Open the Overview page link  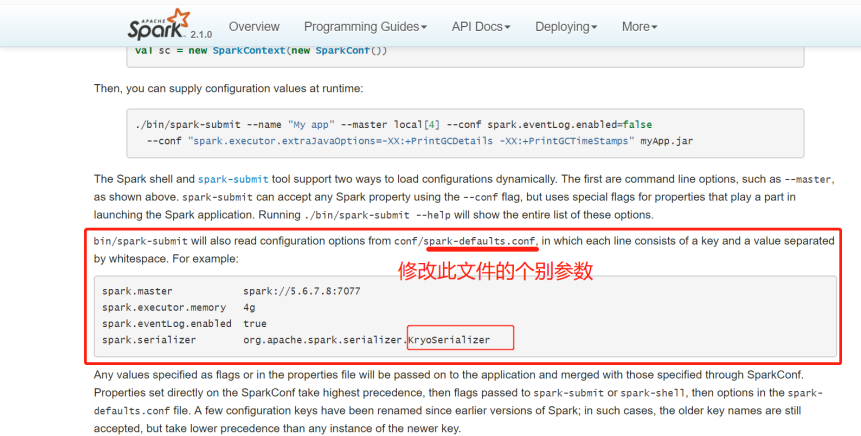click(254, 26)
